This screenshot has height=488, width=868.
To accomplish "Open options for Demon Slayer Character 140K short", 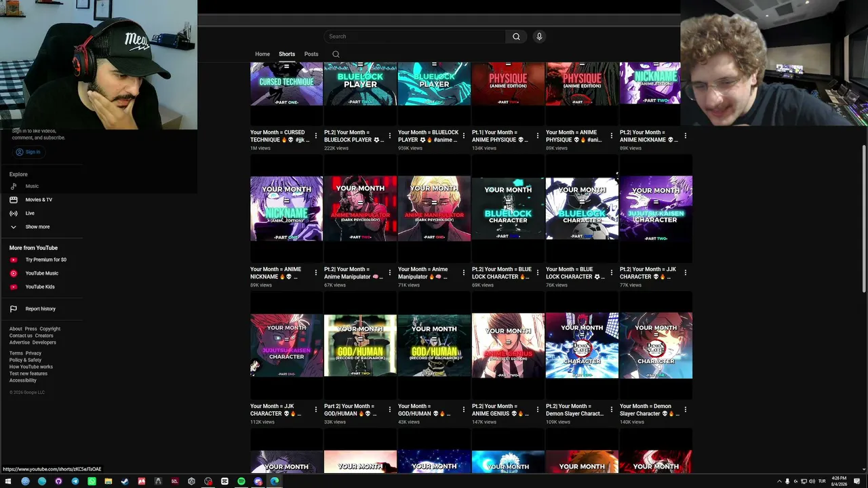I will [686, 410].
